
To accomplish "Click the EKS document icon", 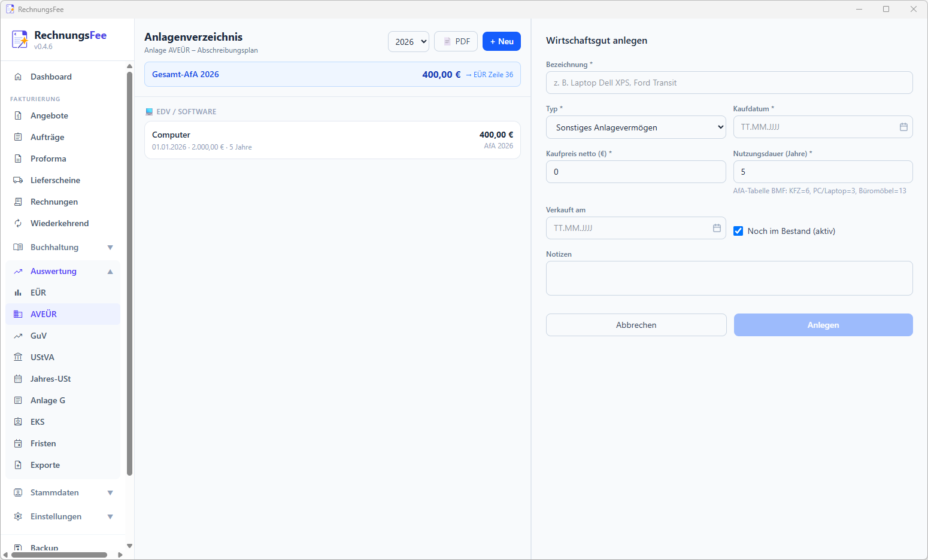I will coord(18,422).
